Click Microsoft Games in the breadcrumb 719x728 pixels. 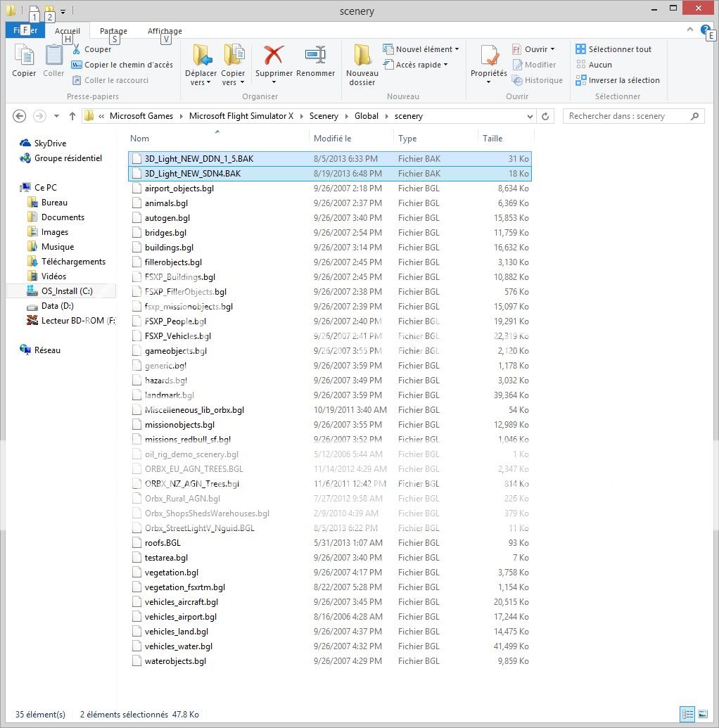[141, 116]
